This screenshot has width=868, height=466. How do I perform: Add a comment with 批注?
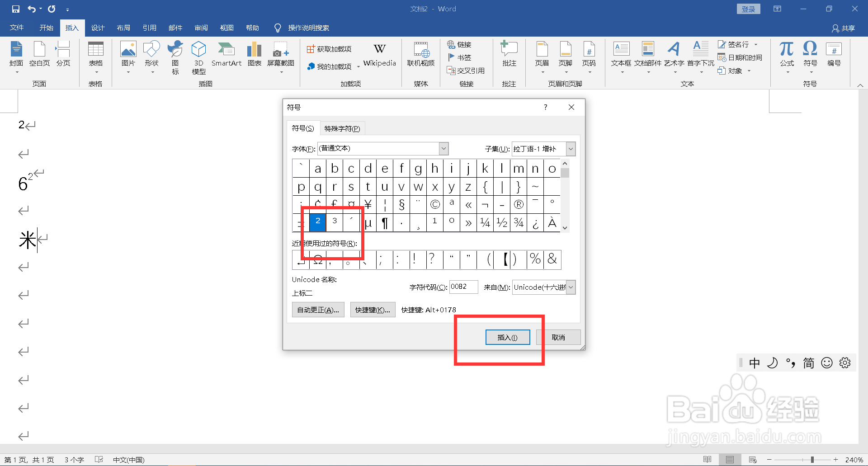click(x=509, y=54)
